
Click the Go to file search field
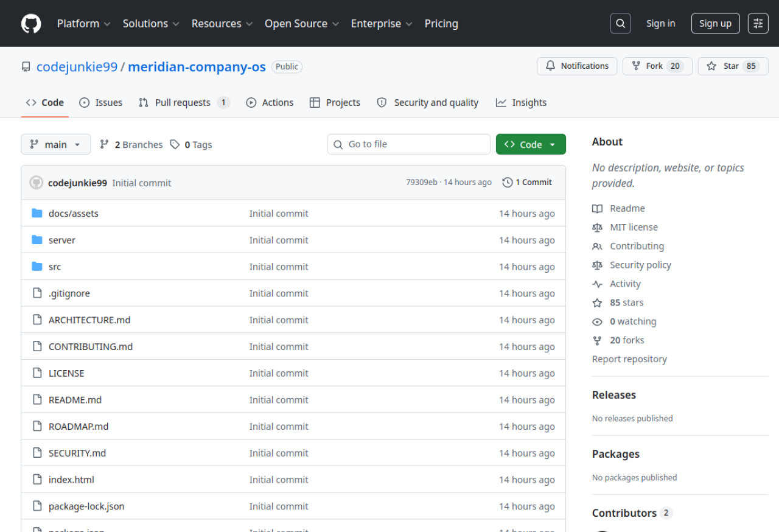409,144
